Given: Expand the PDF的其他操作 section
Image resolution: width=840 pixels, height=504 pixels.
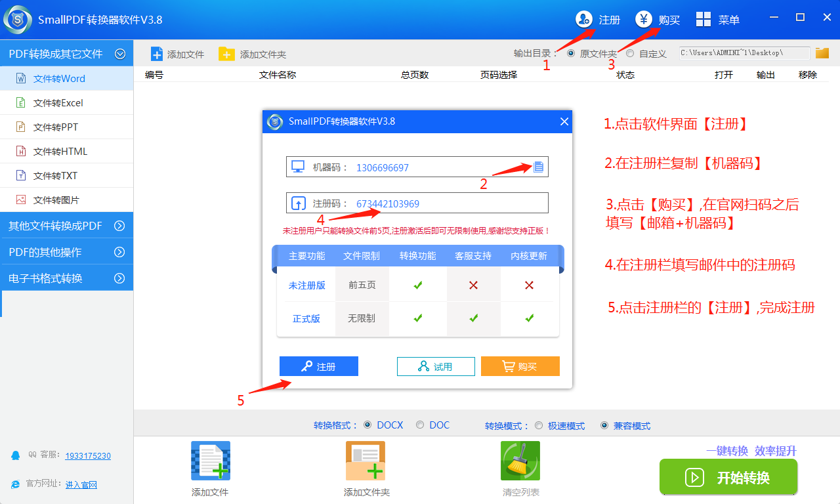Looking at the screenshot, I should [x=119, y=252].
